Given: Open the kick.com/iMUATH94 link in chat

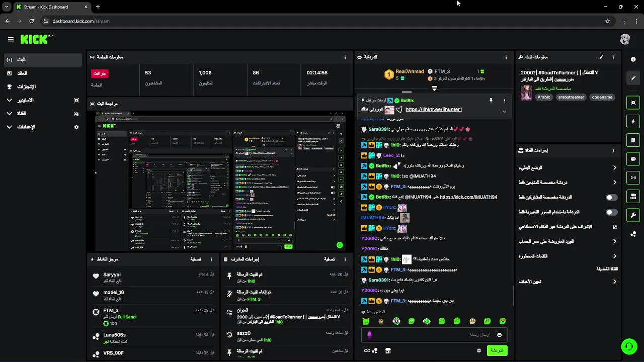Looking at the screenshot, I should 468,197.
